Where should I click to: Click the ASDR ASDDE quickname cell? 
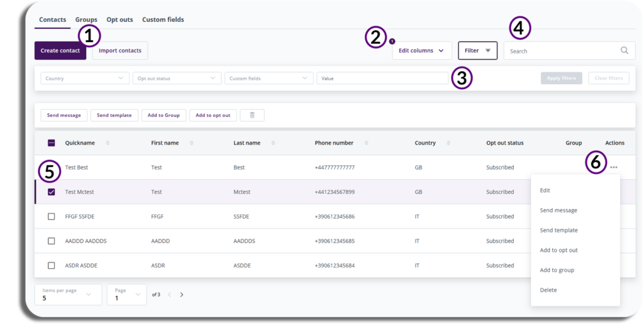[x=81, y=266]
